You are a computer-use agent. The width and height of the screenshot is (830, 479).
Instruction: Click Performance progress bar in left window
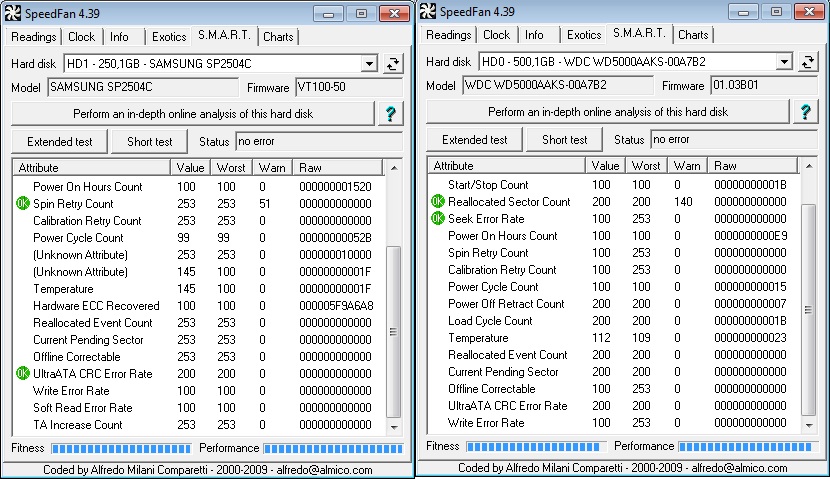pos(333,448)
